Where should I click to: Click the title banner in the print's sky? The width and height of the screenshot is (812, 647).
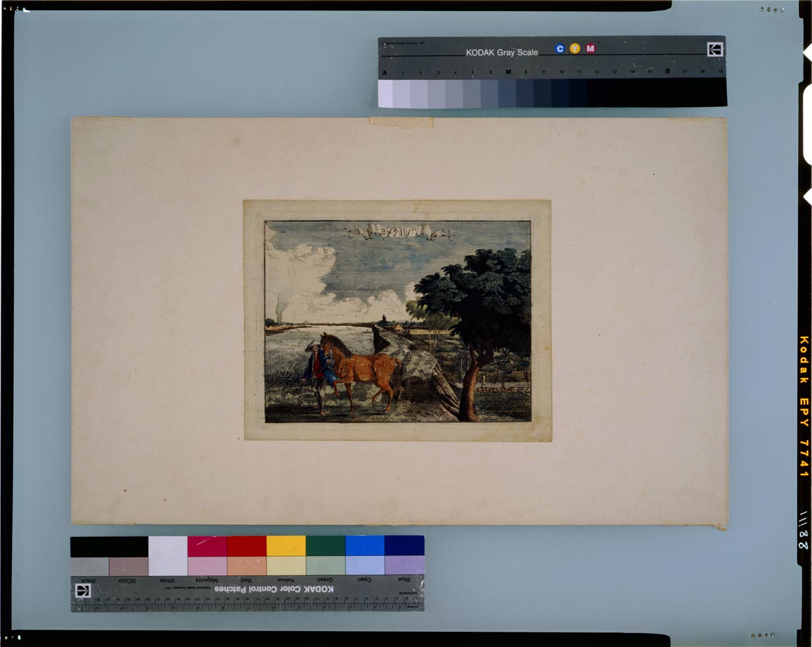click(398, 232)
